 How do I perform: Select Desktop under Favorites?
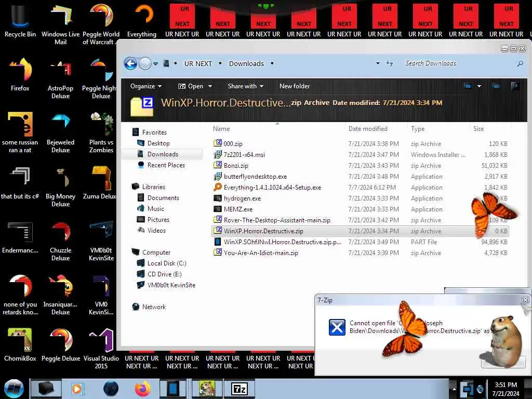point(158,143)
